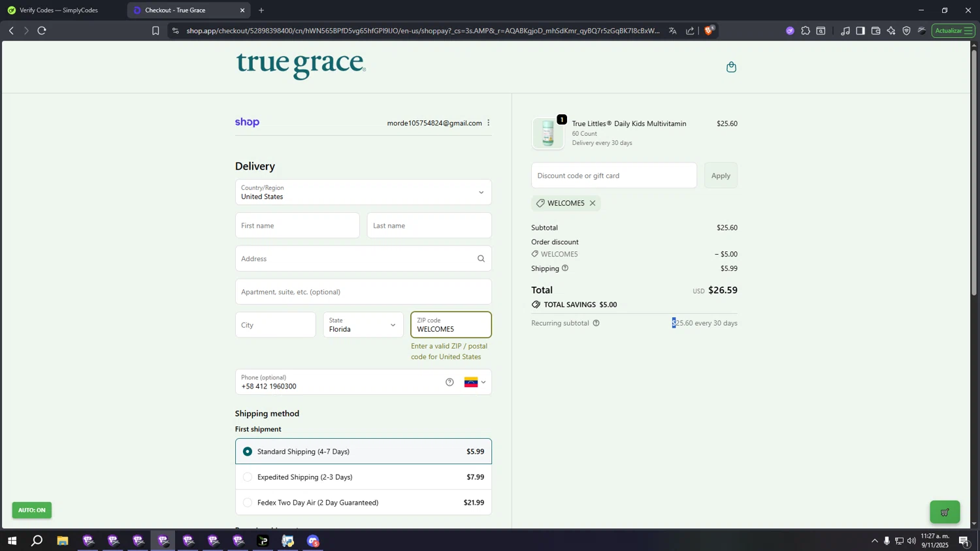Open the Brave Wallet icon

click(x=876, y=31)
